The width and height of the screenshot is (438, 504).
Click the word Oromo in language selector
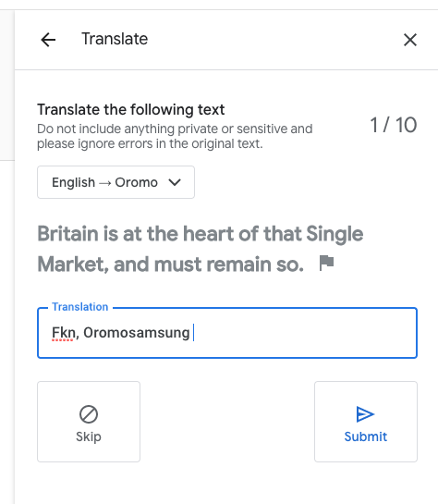click(x=137, y=182)
